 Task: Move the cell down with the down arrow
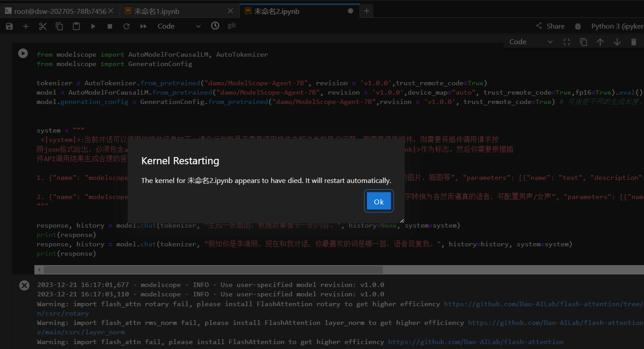coord(617,42)
